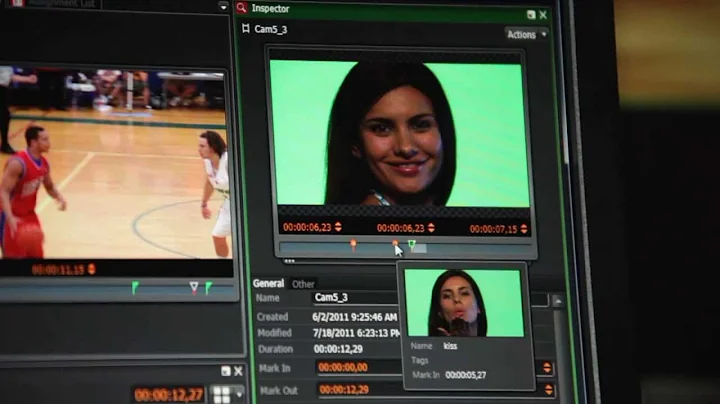Click the Cam5_3 clip icon in header
The image size is (720, 404).
[246, 29]
